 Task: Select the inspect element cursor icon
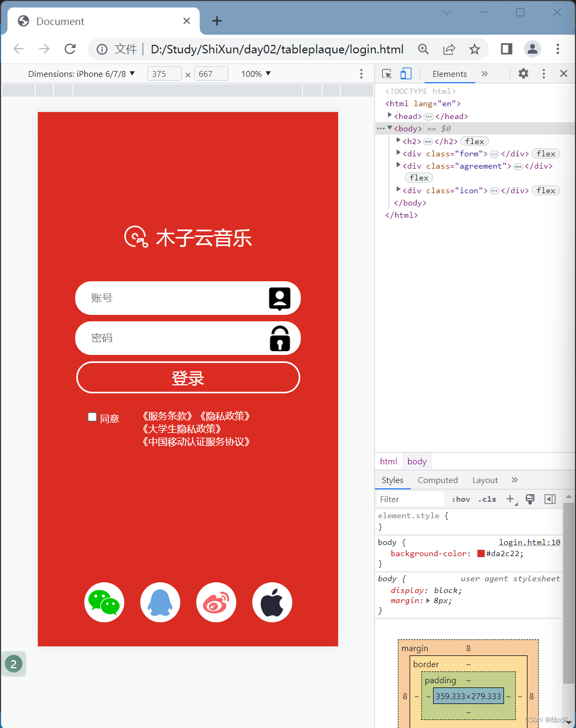click(387, 74)
